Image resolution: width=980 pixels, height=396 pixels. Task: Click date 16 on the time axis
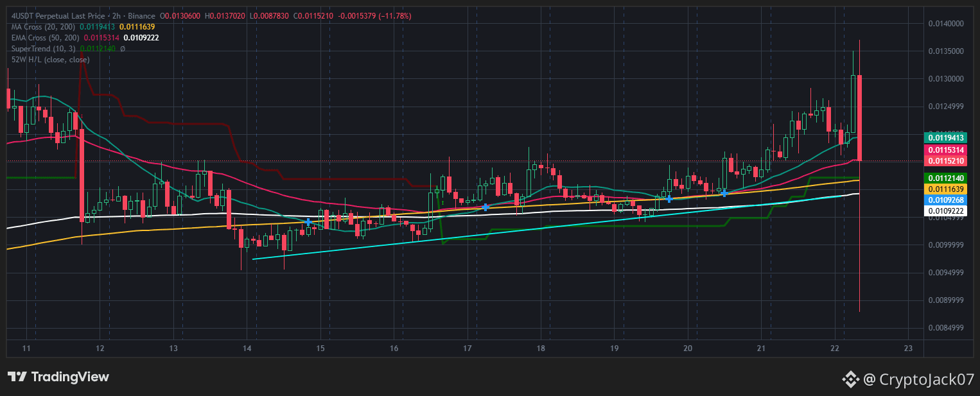[x=394, y=349]
